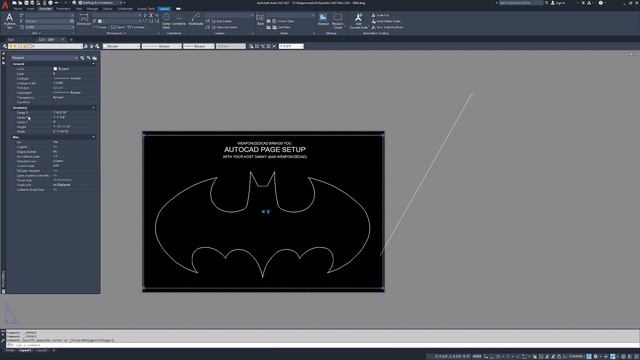Select the Multileader tool
This screenshot has height=360, width=640.
tap(196, 20)
